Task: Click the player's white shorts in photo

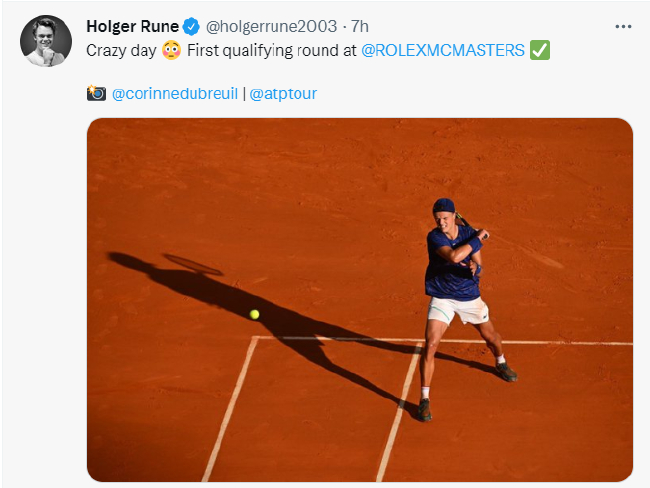Action: pyautogui.click(x=458, y=310)
